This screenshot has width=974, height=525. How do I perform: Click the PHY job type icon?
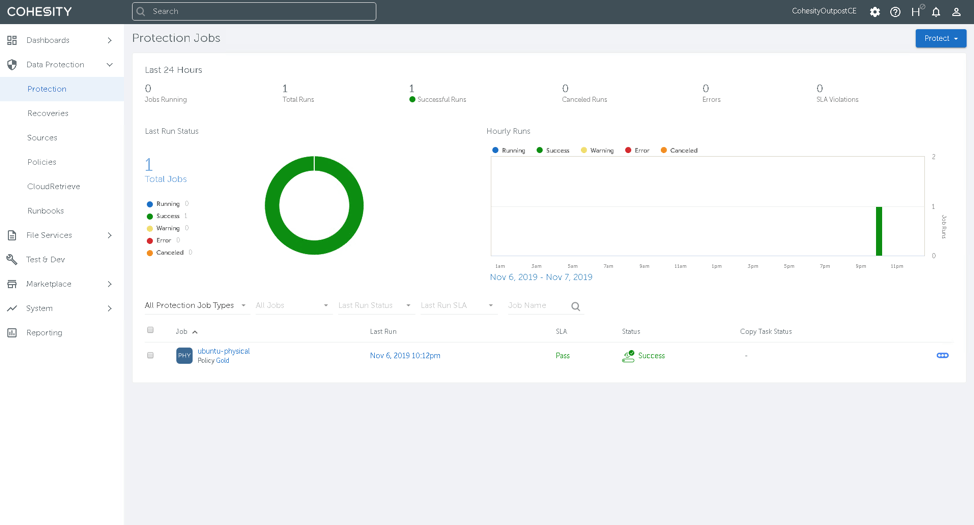pyautogui.click(x=184, y=356)
